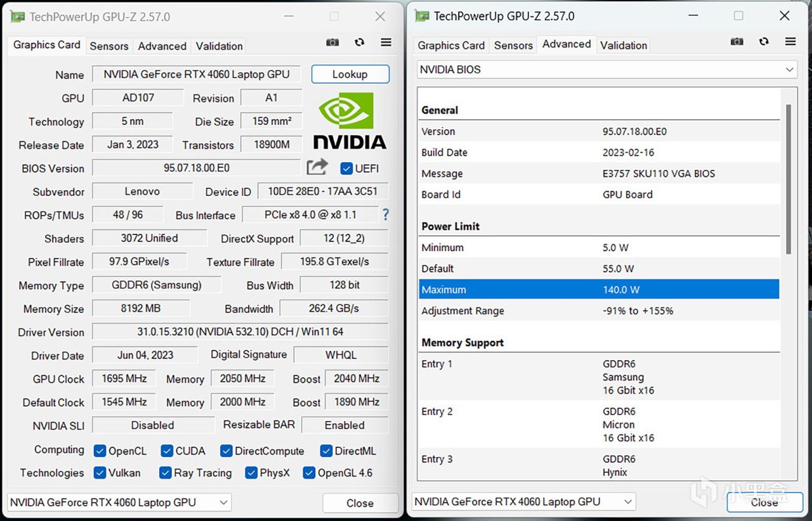Toggle the DirectCompute checkbox
The width and height of the screenshot is (812, 521).
pyautogui.click(x=226, y=451)
